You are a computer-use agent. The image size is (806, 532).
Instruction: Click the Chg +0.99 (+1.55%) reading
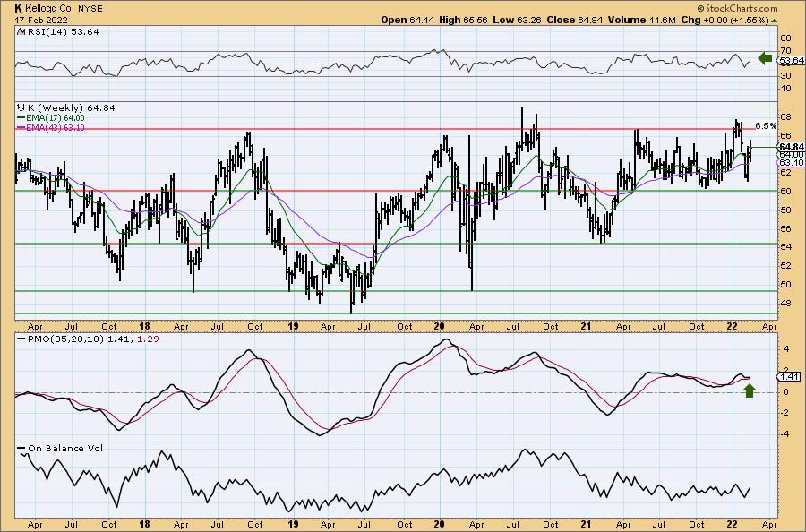click(725, 20)
